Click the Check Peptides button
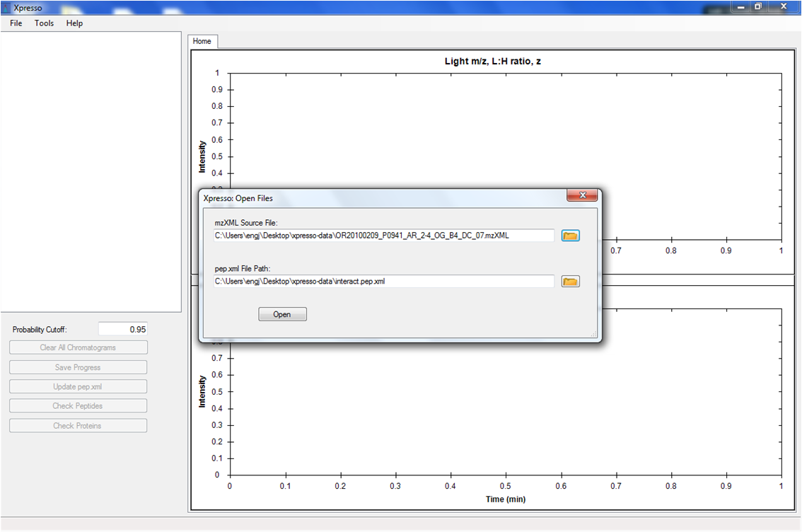This screenshot has height=532, width=802. click(x=78, y=406)
